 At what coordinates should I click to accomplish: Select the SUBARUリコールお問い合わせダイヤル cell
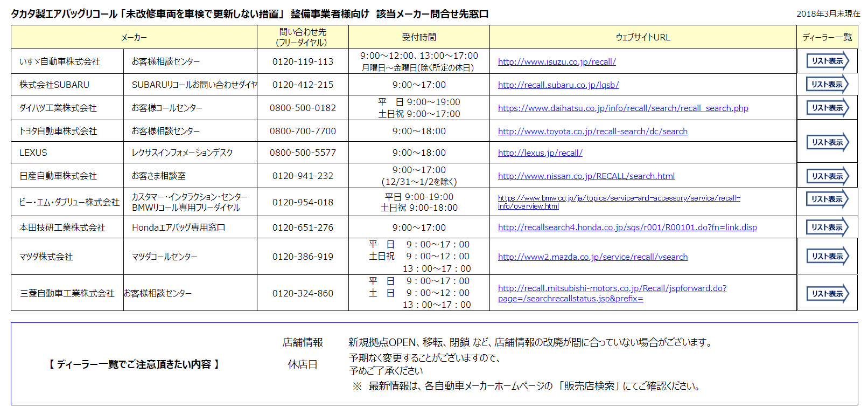tap(190, 85)
